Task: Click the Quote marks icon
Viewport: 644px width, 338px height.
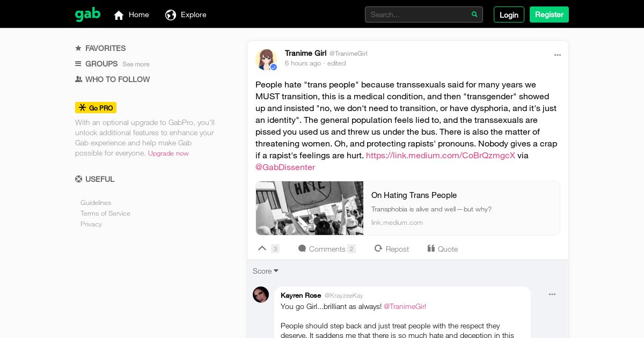Action: click(x=431, y=248)
